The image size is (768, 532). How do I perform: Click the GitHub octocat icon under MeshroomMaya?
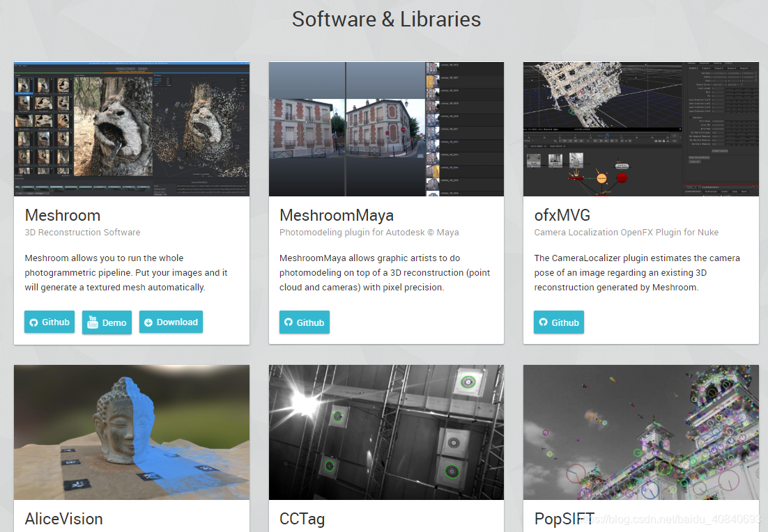288,322
